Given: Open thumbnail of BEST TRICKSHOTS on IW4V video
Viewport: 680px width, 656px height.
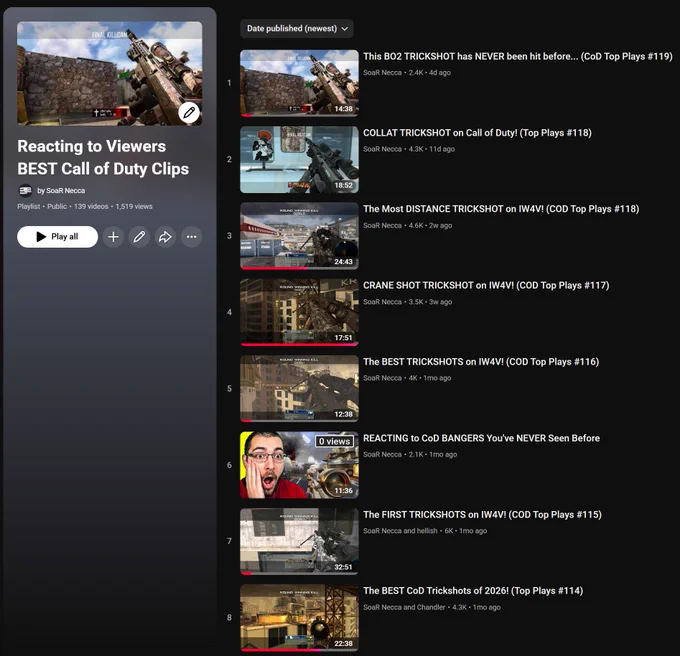Looking at the screenshot, I should (x=299, y=388).
